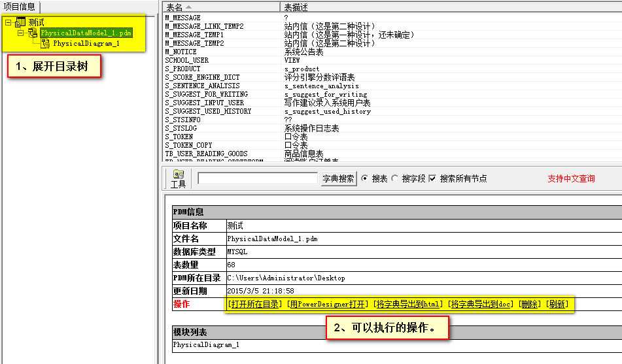Click the PDM directory path C:\Users\Administrator\Desktop

[x=286, y=278]
